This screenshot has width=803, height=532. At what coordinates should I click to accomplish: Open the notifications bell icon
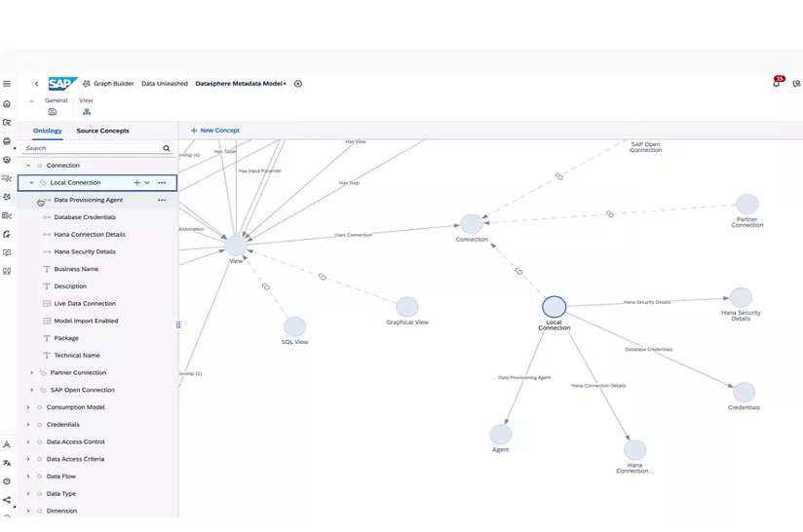click(x=777, y=83)
